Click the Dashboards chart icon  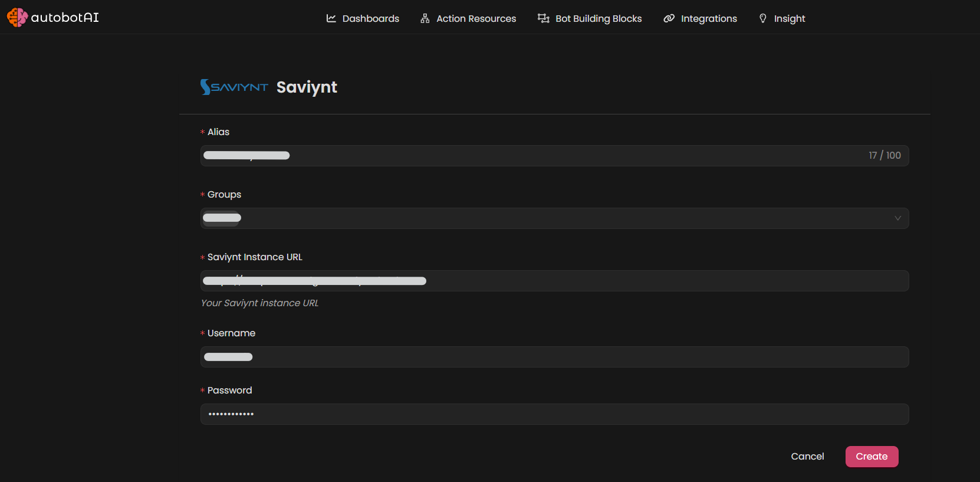[x=331, y=18]
